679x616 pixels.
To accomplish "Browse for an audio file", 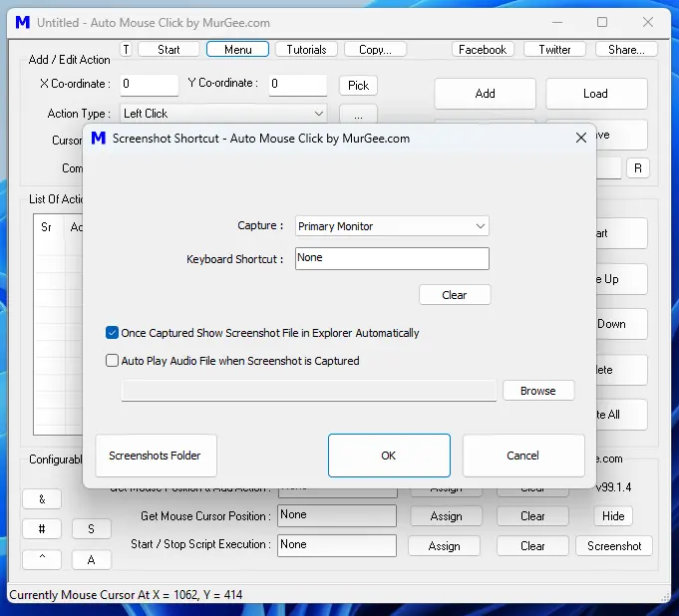I will [538, 391].
